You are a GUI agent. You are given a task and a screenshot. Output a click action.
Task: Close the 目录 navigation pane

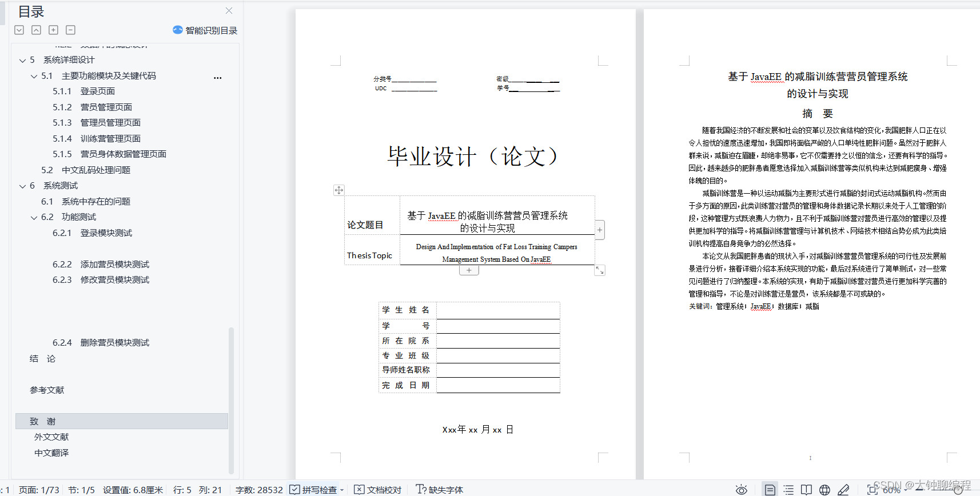pyautogui.click(x=229, y=10)
